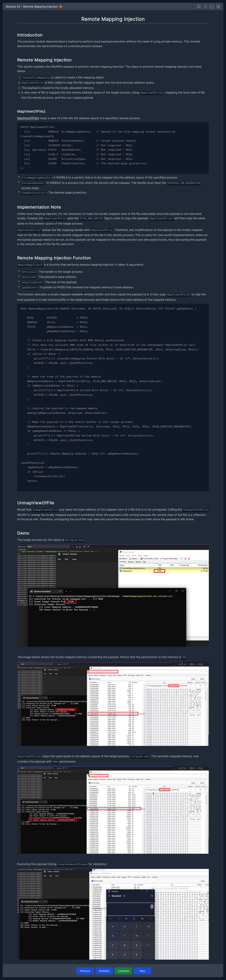The height and width of the screenshot is (980, 226).
Task: Click the RemoteMapInject function code block
Action: (x=113, y=397)
